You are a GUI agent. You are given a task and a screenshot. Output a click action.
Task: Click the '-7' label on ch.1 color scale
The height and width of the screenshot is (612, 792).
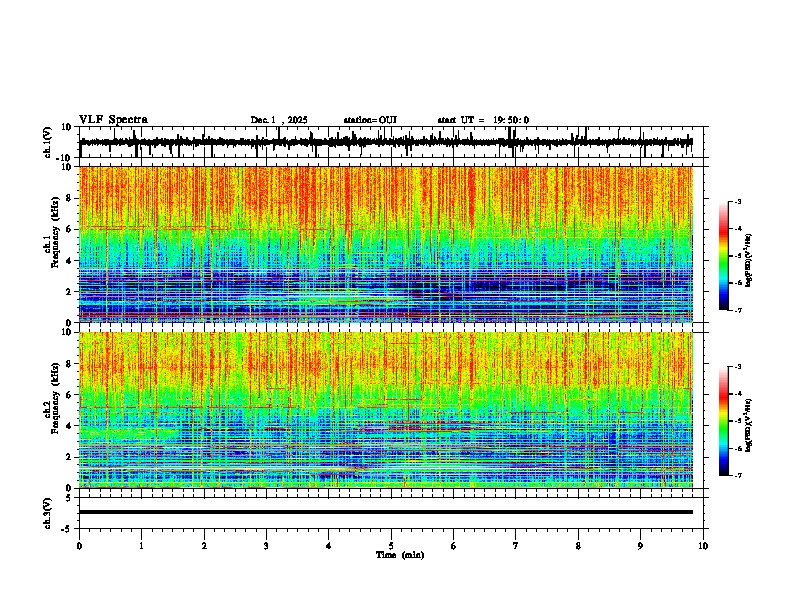pos(738,310)
